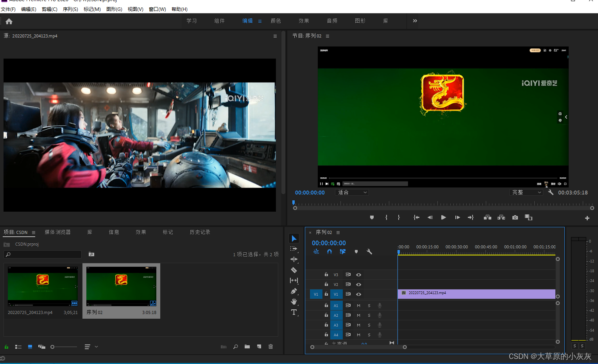Open Program monitor button editor plus
The height and width of the screenshot is (364, 598).
(x=587, y=218)
